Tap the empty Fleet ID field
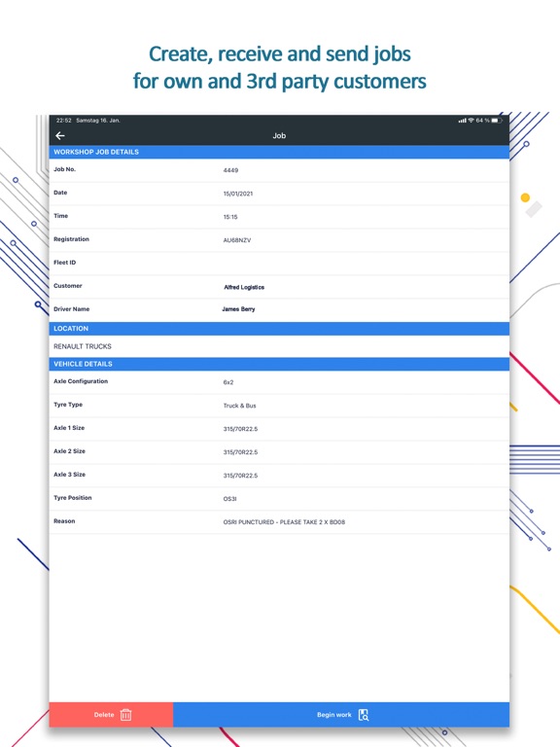The image size is (560, 747). click(x=279, y=263)
